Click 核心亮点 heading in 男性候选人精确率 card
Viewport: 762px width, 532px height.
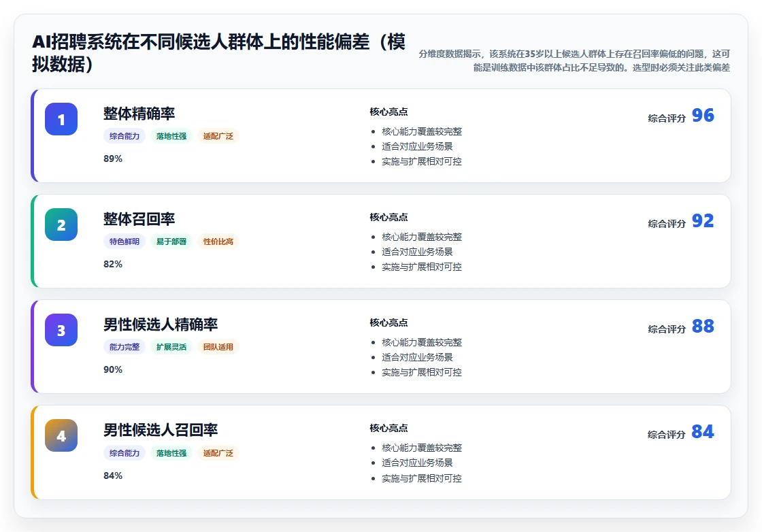[388, 322]
